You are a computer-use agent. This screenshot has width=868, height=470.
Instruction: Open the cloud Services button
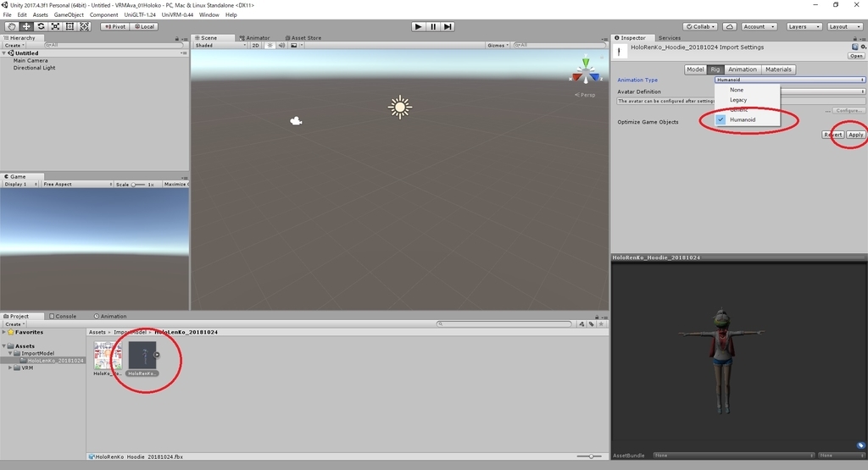730,26
